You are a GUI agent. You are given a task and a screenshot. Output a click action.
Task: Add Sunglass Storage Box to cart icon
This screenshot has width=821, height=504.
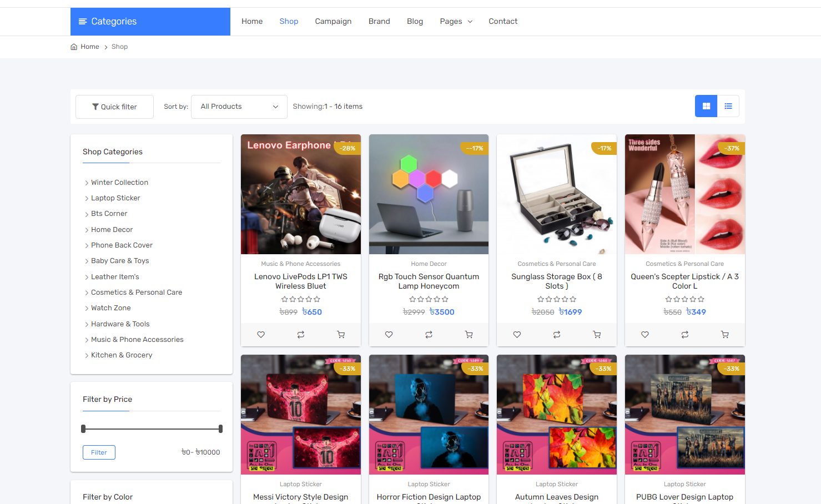pyautogui.click(x=597, y=334)
